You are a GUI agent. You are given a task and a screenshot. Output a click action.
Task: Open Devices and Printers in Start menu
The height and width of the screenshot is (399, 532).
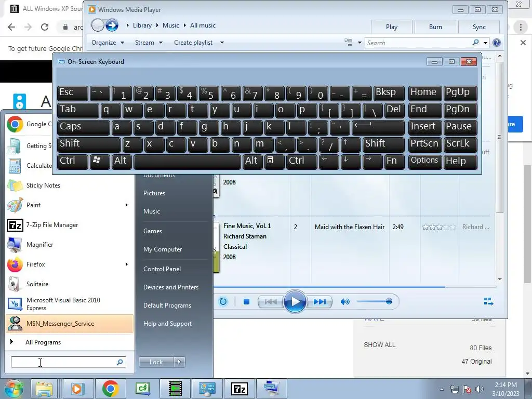170,287
